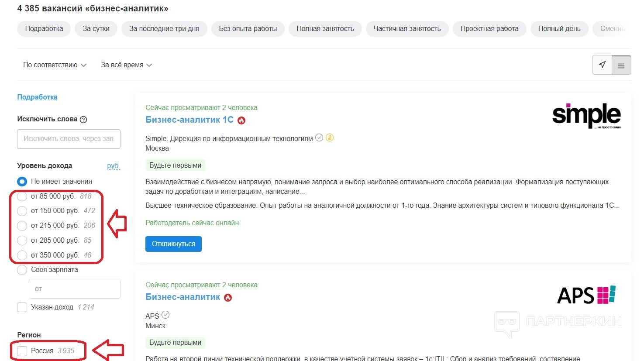Expand За всё время period dropdown
Viewport: 644px width, 361px height.
point(126,65)
